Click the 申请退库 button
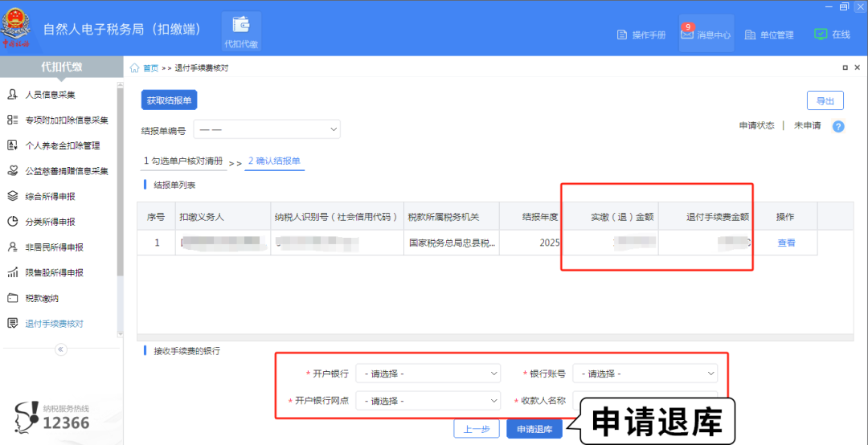The width and height of the screenshot is (868, 445). [534, 429]
